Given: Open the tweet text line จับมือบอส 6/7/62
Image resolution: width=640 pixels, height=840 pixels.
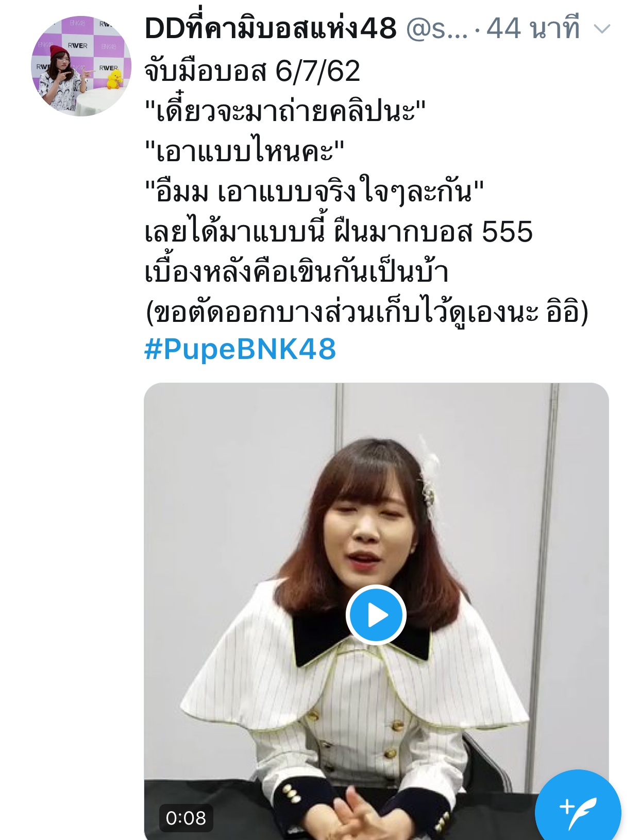Looking at the screenshot, I should (252, 71).
